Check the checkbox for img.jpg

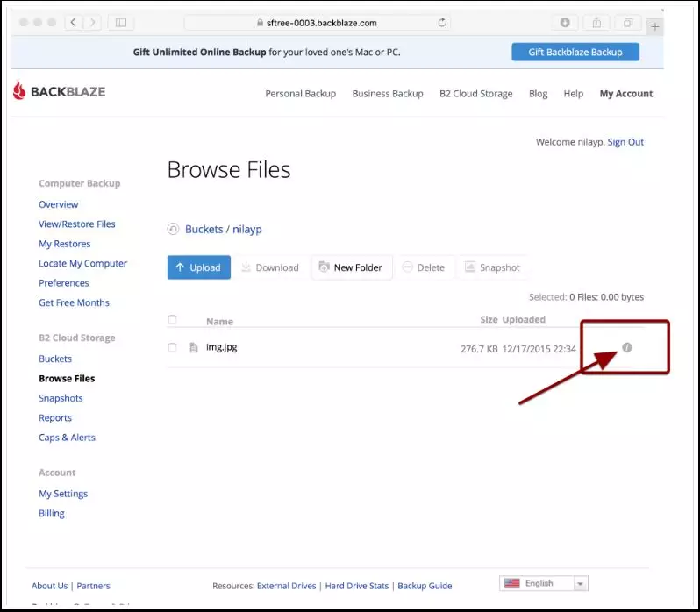172,347
